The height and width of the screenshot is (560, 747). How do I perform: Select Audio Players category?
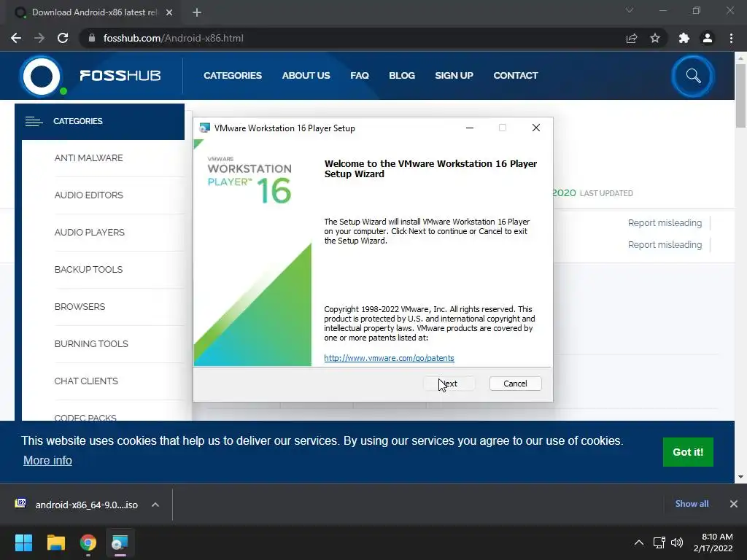click(90, 233)
